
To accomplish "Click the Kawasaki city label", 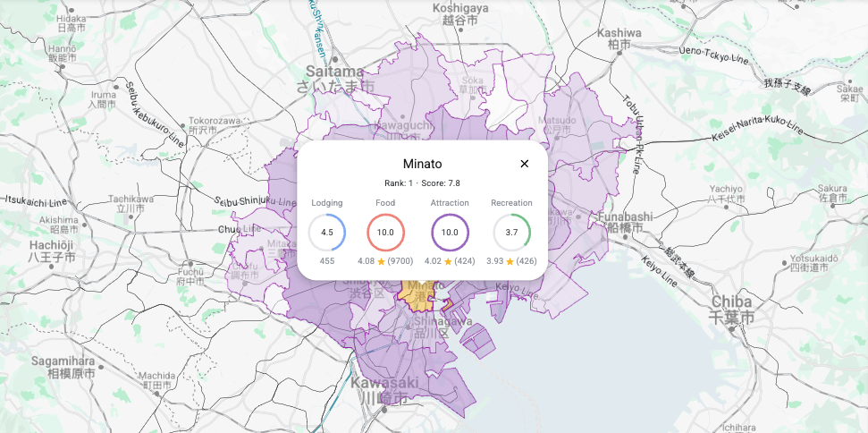I will pos(384,390).
